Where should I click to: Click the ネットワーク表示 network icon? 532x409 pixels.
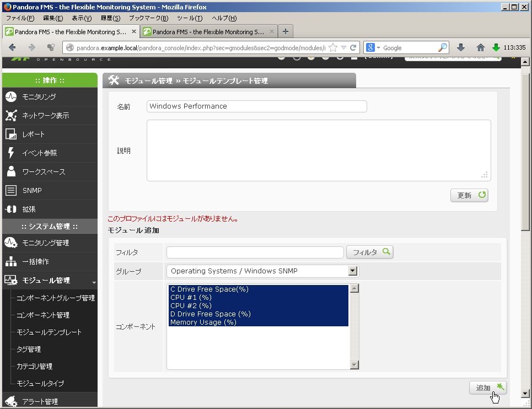(11, 115)
